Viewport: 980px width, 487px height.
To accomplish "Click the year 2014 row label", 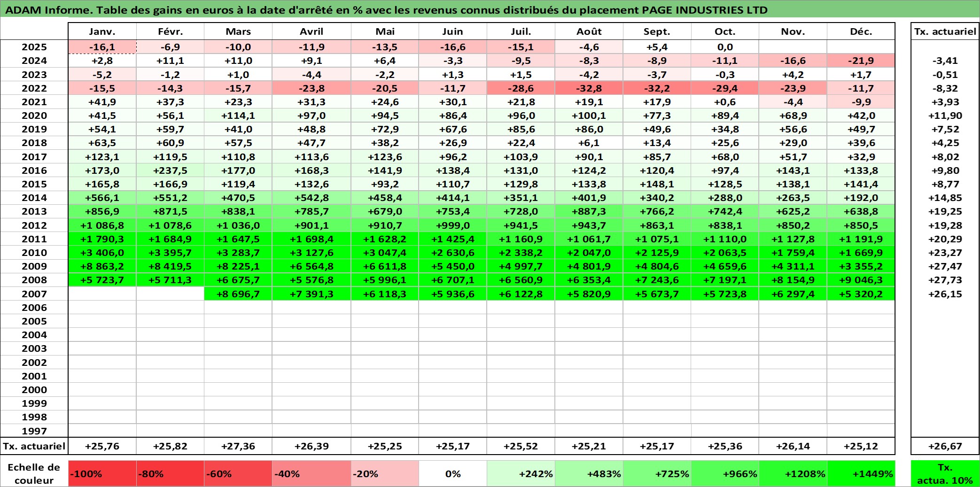I will [34, 198].
